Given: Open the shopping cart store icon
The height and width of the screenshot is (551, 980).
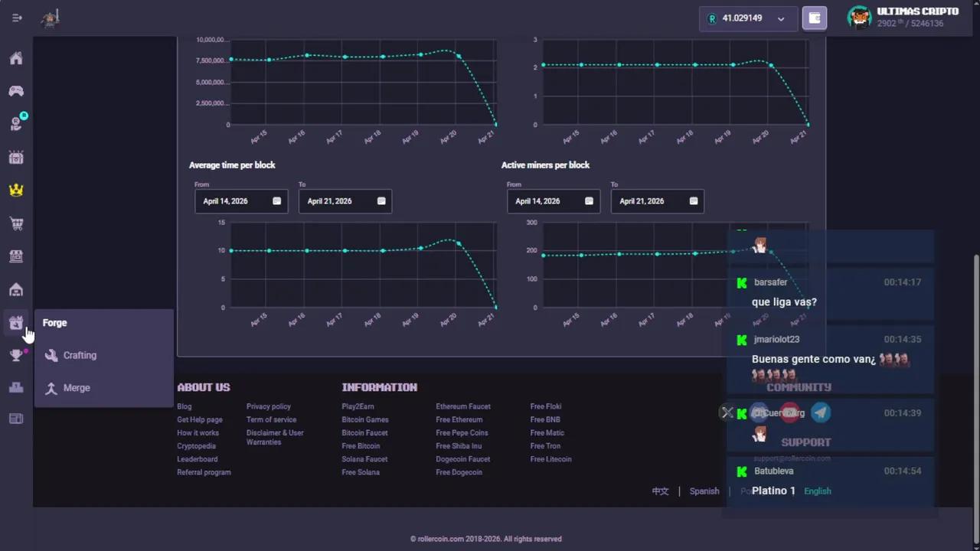Looking at the screenshot, I should click(x=16, y=224).
